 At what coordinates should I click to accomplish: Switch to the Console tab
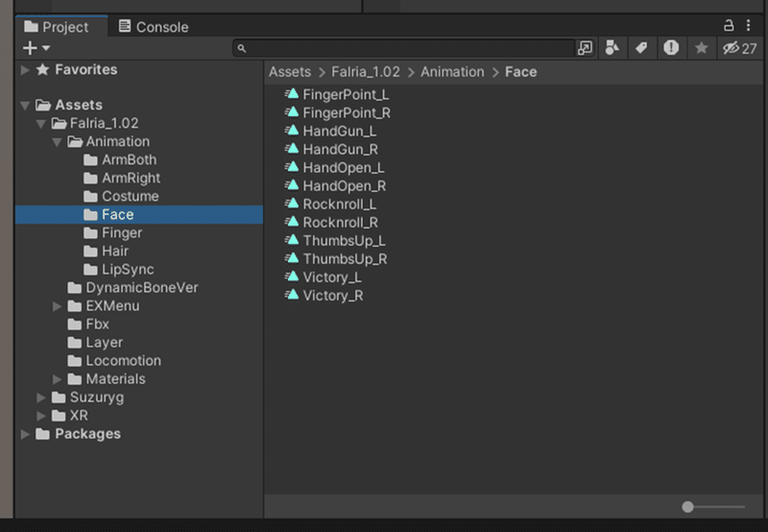pyautogui.click(x=153, y=27)
